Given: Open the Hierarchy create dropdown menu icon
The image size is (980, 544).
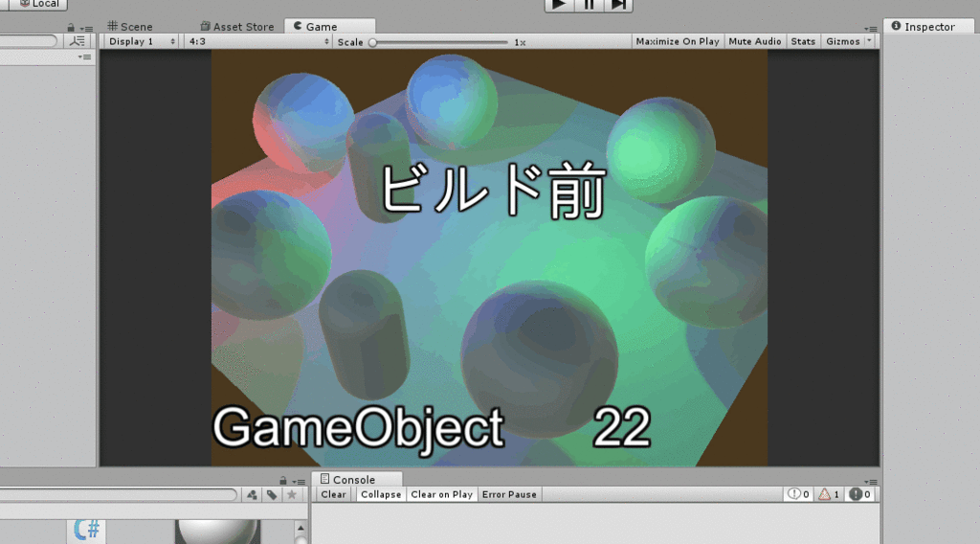Looking at the screenshot, I should (x=84, y=57).
